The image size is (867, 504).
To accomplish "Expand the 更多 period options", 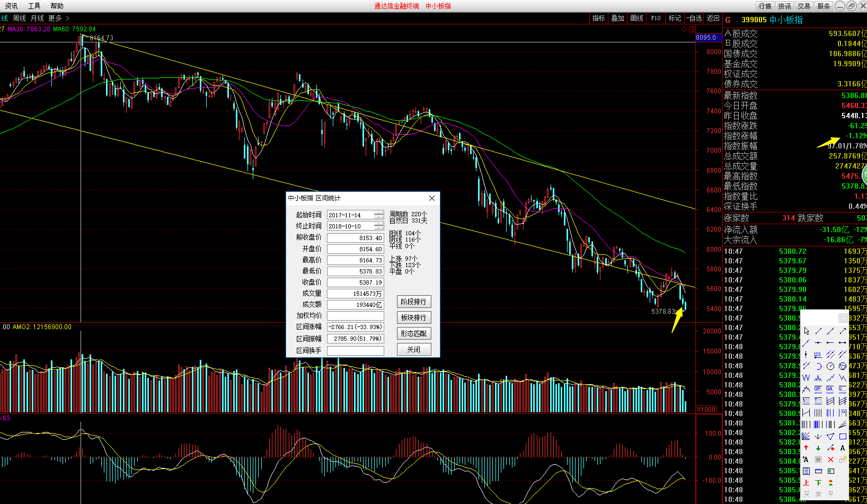I will point(58,18).
